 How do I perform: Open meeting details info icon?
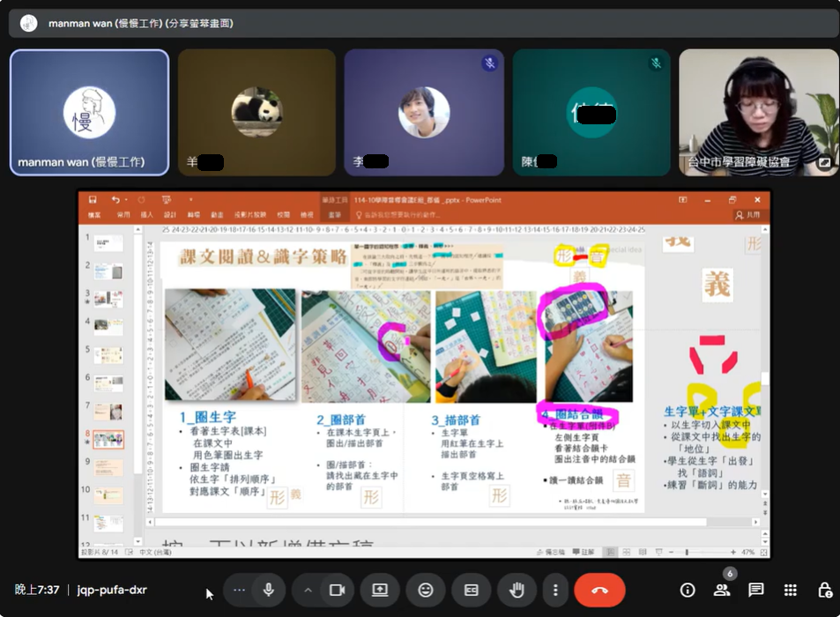tap(688, 591)
